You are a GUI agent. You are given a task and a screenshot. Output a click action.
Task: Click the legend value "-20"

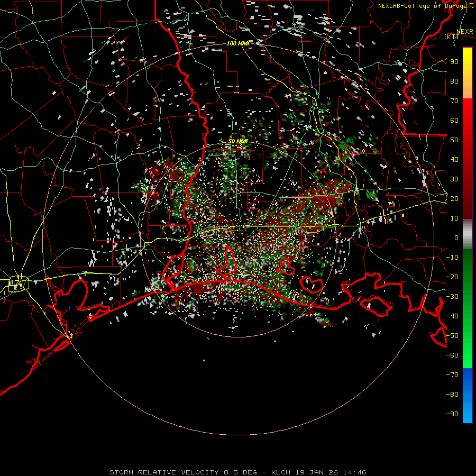click(452, 277)
